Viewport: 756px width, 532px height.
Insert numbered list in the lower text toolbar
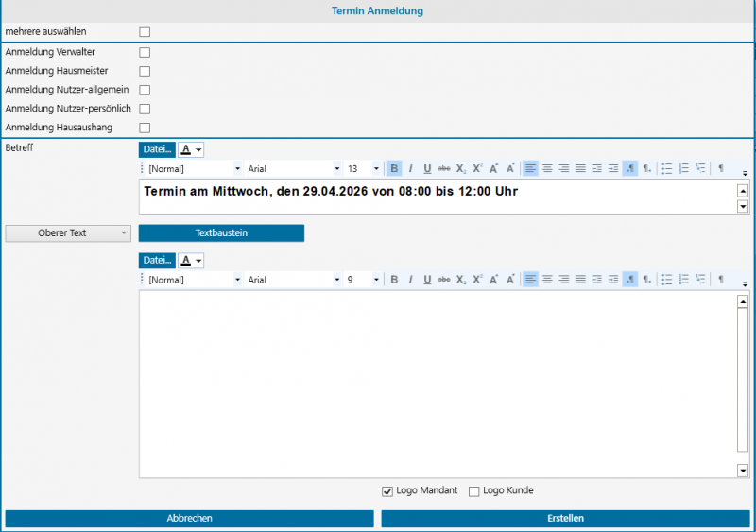[683, 280]
